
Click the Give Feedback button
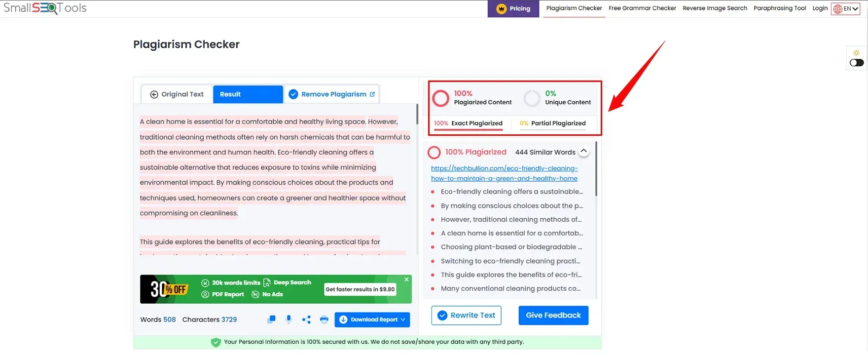pyautogui.click(x=553, y=316)
